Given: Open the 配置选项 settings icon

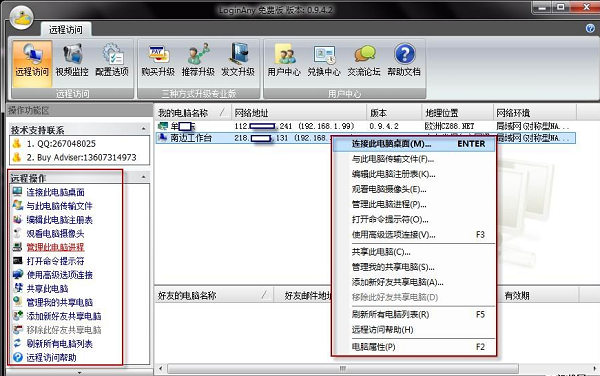Looking at the screenshot, I should [112, 60].
